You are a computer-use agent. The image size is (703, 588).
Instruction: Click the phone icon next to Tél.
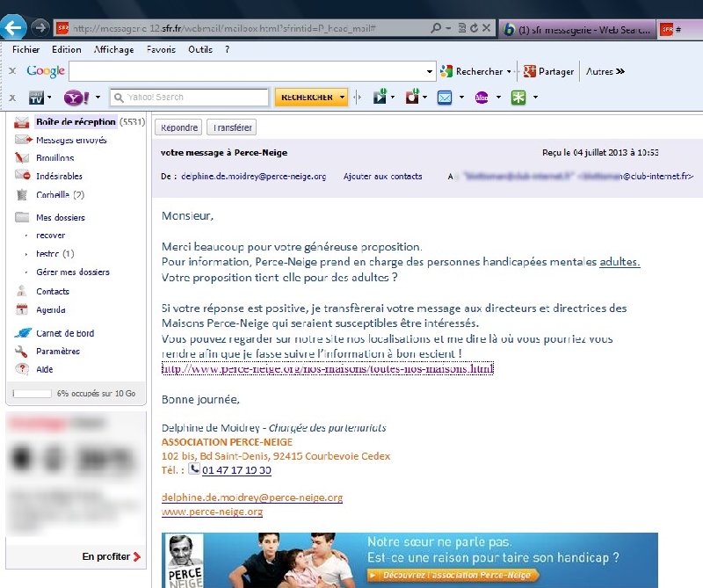click(193, 468)
